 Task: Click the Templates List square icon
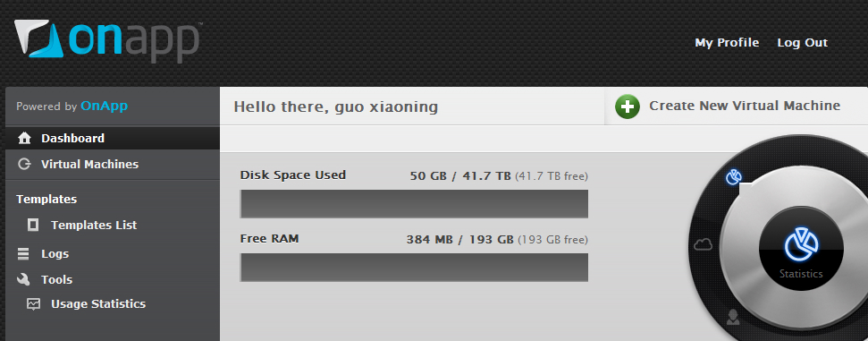pos(33,226)
